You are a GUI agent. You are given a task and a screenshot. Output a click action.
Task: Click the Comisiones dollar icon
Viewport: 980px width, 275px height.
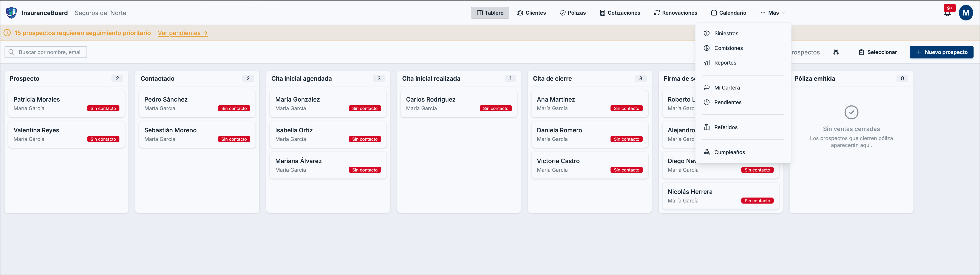tap(706, 48)
